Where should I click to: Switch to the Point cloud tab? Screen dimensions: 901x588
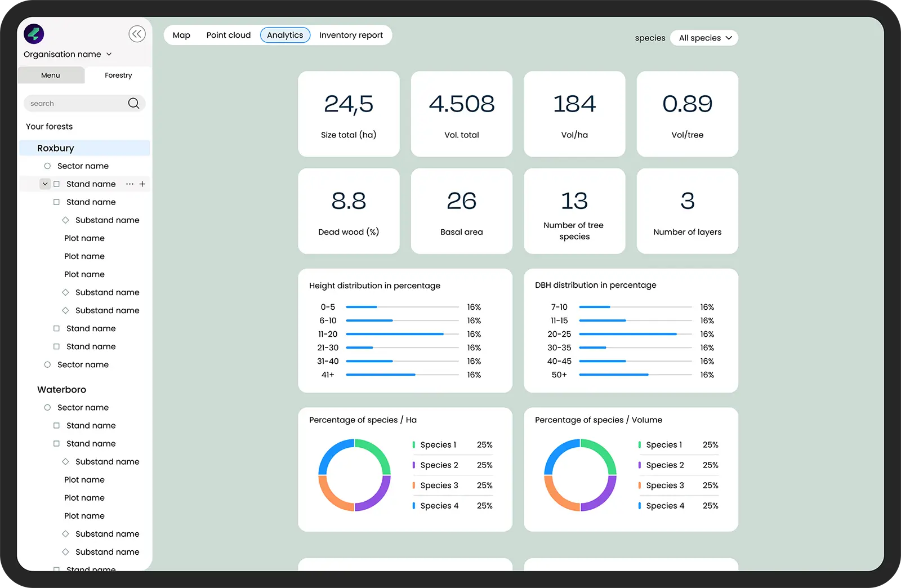pyautogui.click(x=228, y=35)
